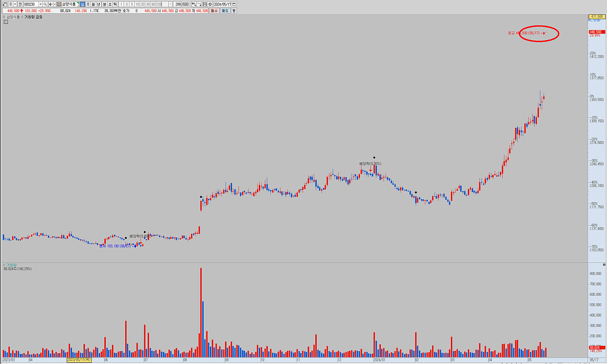Click the 삼양식품 stock name box
Image resolution: width=607 pixels, height=364 pixels.
click(x=69, y=4)
